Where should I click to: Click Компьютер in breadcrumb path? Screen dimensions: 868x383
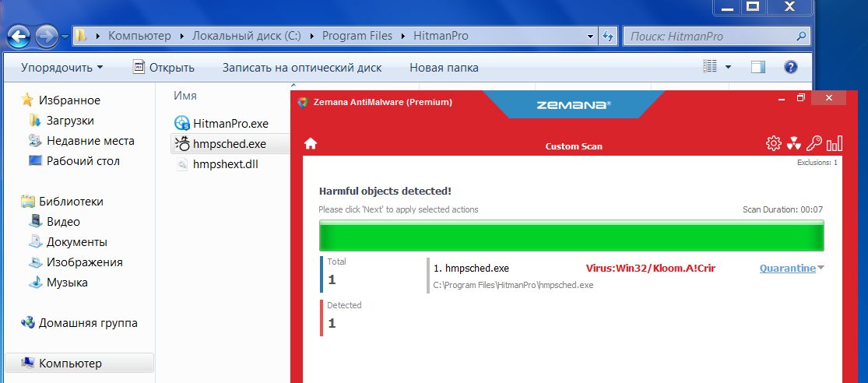click(x=139, y=37)
